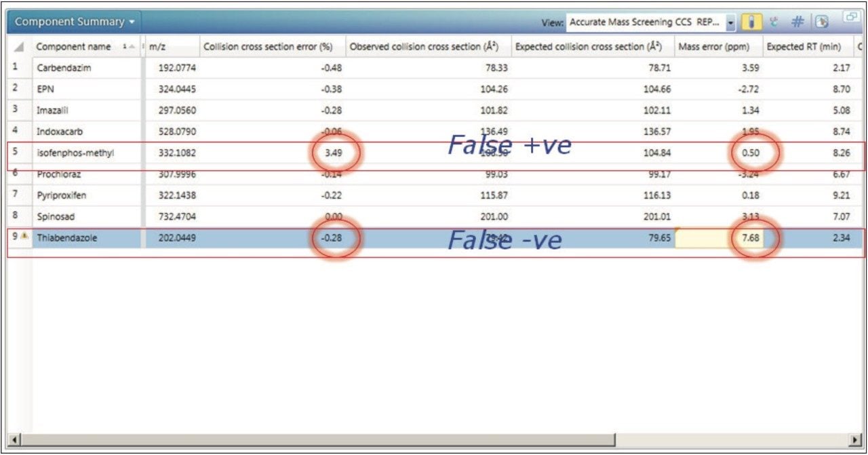868x455 pixels.
Task: Click the select-all corner triangle of the table
Action: pos(19,47)
